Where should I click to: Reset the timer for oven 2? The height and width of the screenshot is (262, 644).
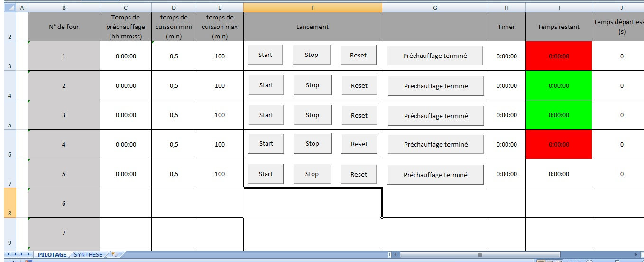(359, 86)
